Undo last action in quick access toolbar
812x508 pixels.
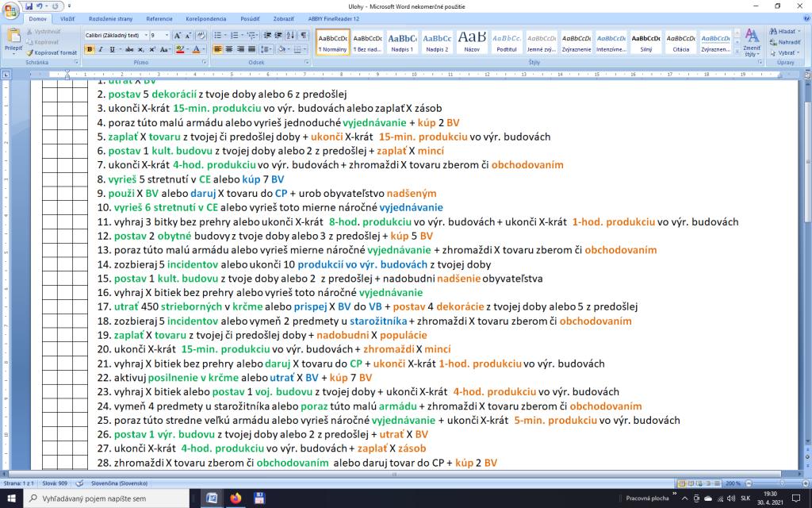click(40, 6)
